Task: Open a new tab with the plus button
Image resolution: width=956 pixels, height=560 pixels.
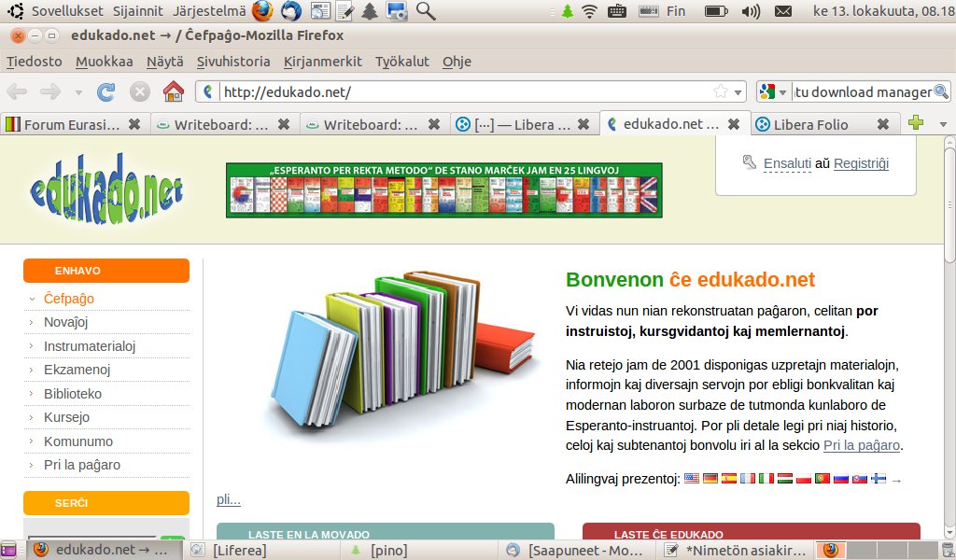Action: click(915, 122)
